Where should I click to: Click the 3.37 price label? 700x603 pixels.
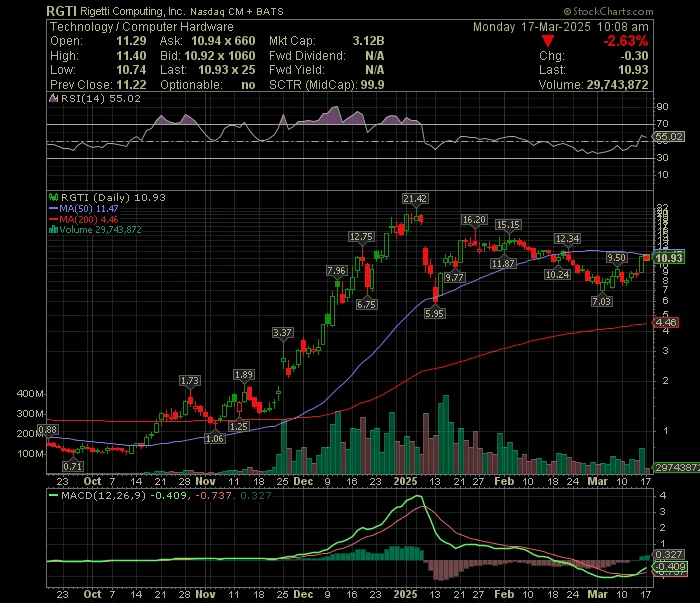click(x=282, y=333)
